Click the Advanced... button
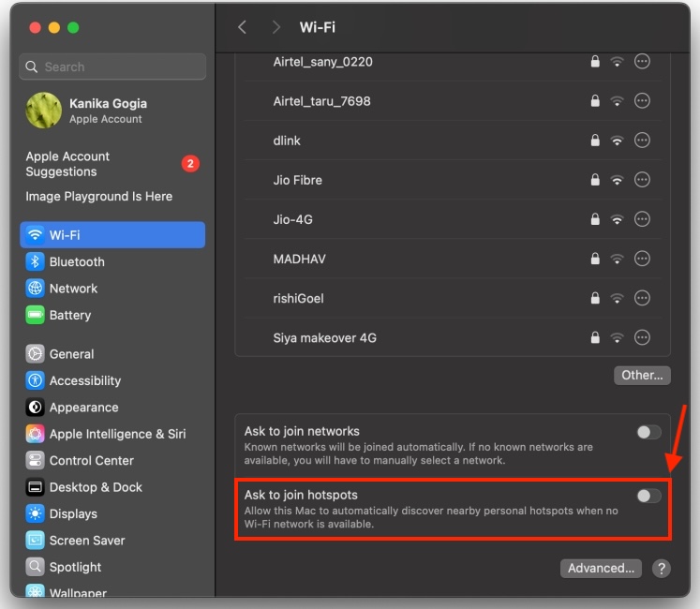Image resolution: width=700 pixels, height=609 pixels. tap(601, 569)
